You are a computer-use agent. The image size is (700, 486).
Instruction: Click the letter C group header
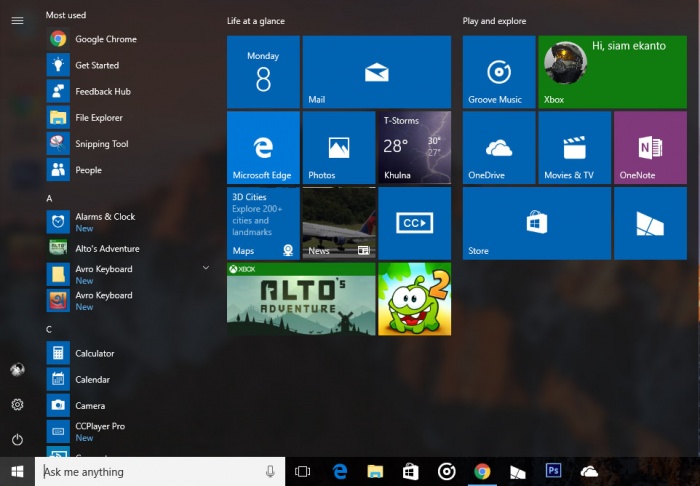49,329
